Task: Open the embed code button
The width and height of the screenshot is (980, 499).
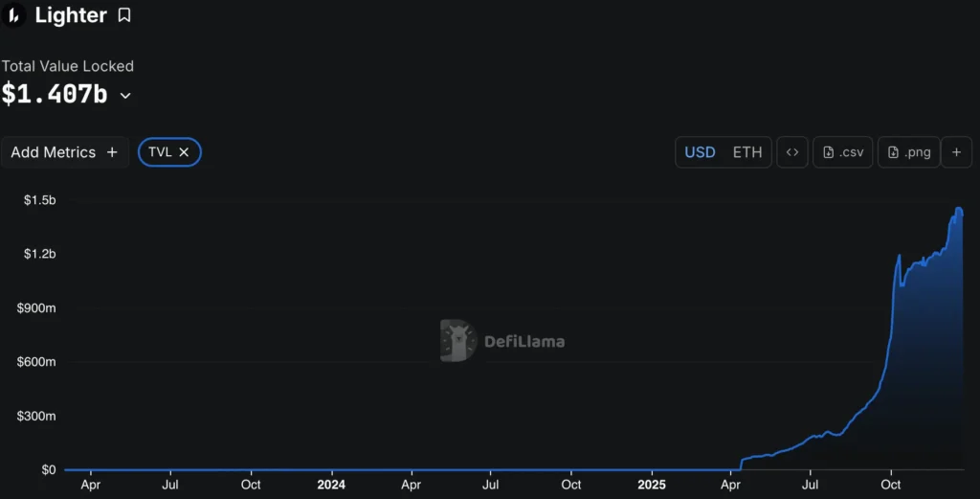Action: 792,152
